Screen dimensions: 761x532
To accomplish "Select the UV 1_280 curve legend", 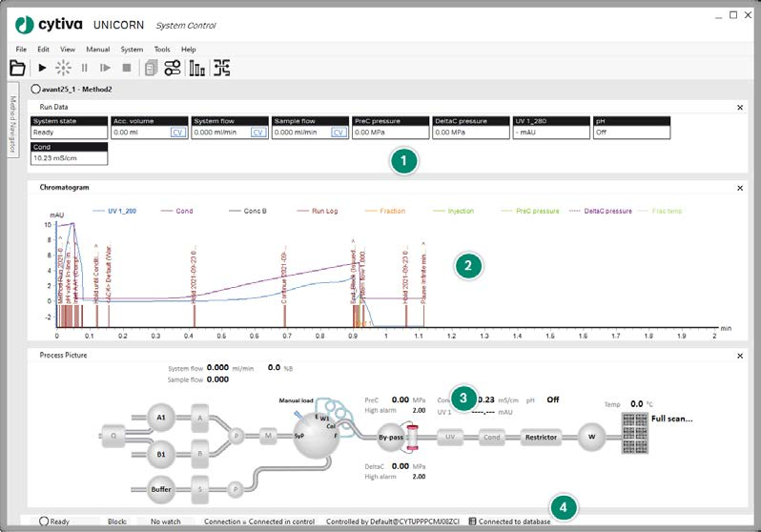I will point(114,211).
